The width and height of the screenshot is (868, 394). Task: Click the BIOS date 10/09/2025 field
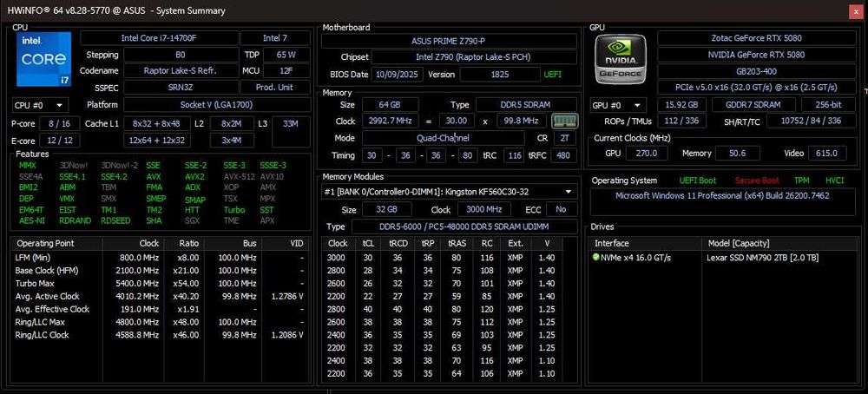(397, 74)
